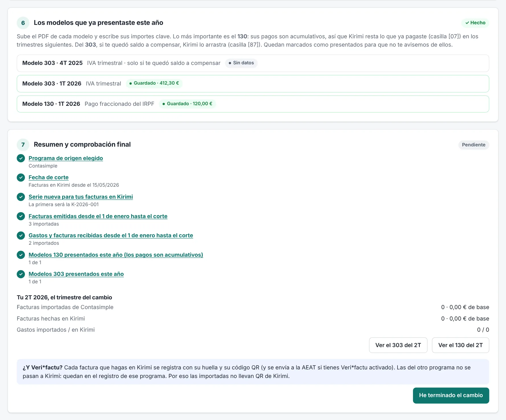Click the step 7 number badge
This screenshot has width=506, height=420.
tap(23, 145)
